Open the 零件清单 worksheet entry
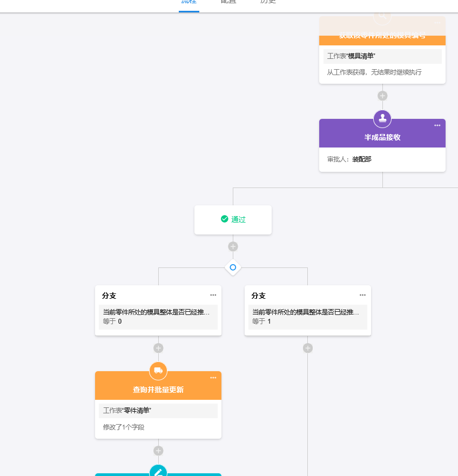 tap(158, 411)
